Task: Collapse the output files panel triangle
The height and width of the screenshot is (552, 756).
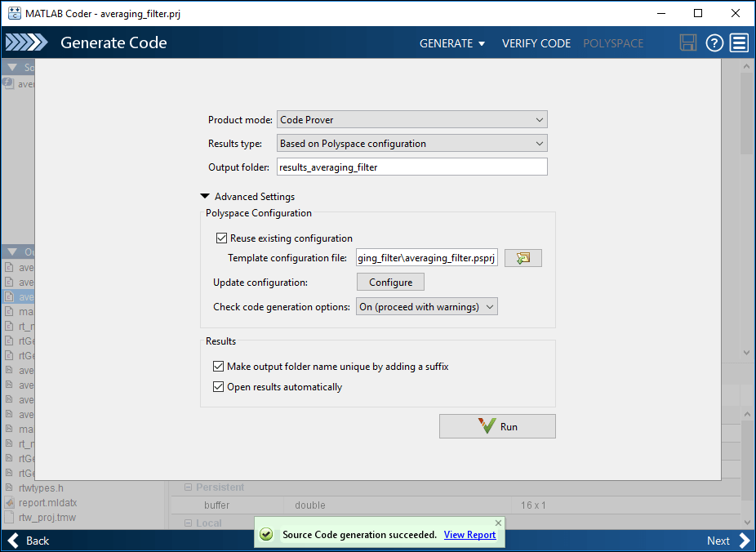Action: (x=12, y=252)
